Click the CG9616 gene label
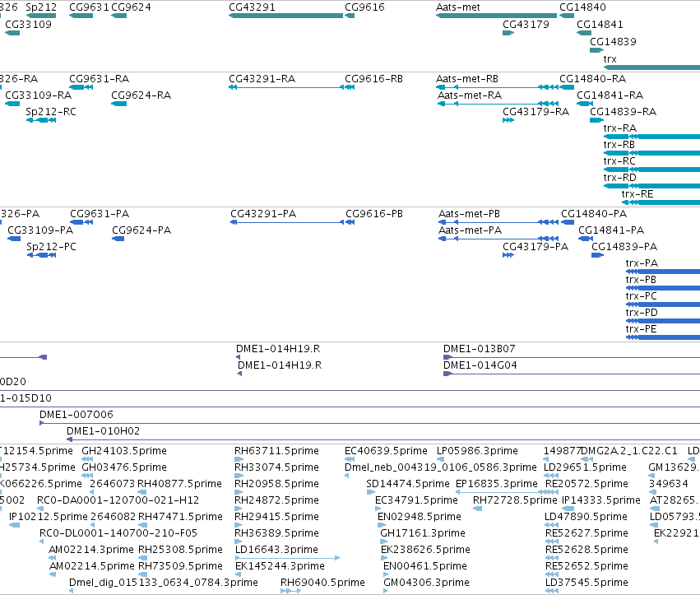The width and height of the screenshot is (700, 595). point(364,7)
